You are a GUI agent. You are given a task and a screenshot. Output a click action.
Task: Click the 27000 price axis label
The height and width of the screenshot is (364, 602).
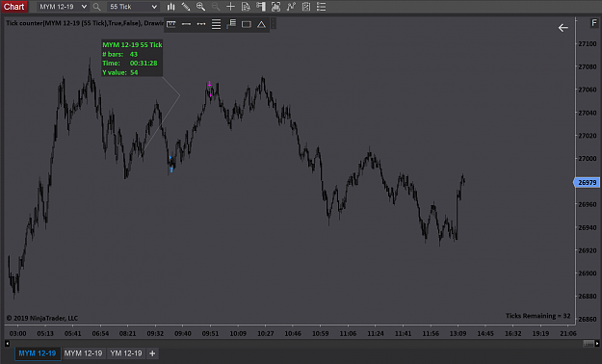(588, 158)
